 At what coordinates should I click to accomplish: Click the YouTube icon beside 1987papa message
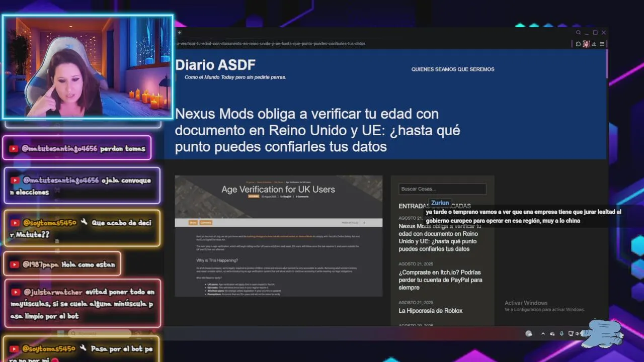pyautogui.click(x=16, y=264)
